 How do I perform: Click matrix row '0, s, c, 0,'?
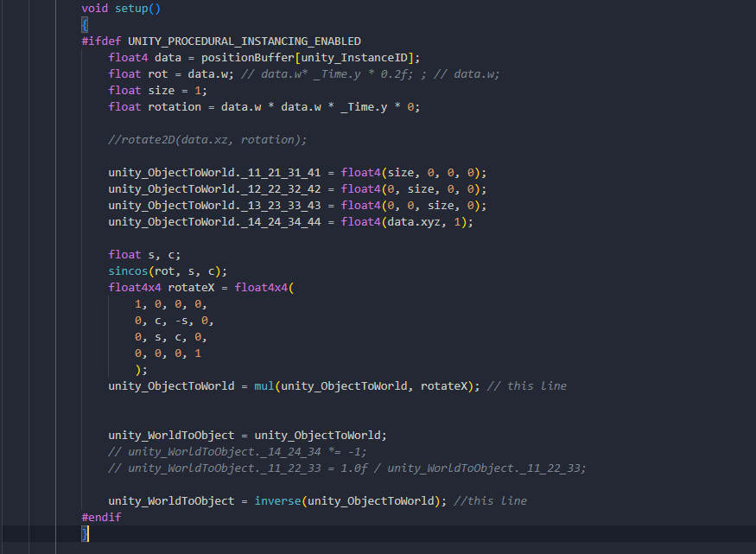tap(171, 336)
